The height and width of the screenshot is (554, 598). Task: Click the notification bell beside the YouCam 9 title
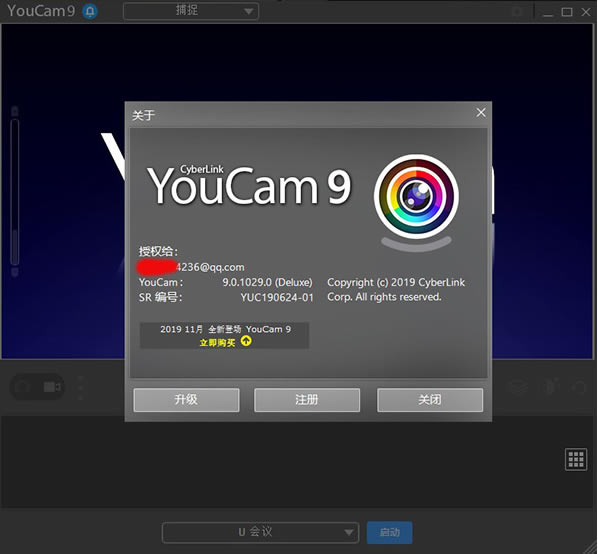tap(90, 11)
